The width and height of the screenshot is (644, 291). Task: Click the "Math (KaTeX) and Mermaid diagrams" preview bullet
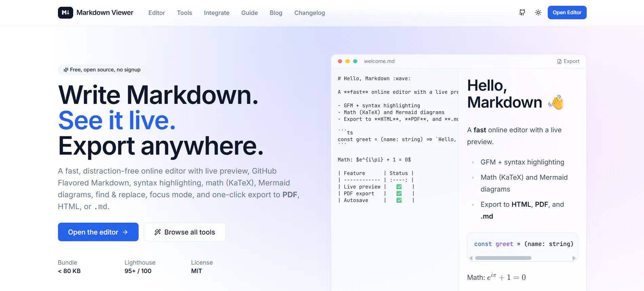tap(524, 183)
